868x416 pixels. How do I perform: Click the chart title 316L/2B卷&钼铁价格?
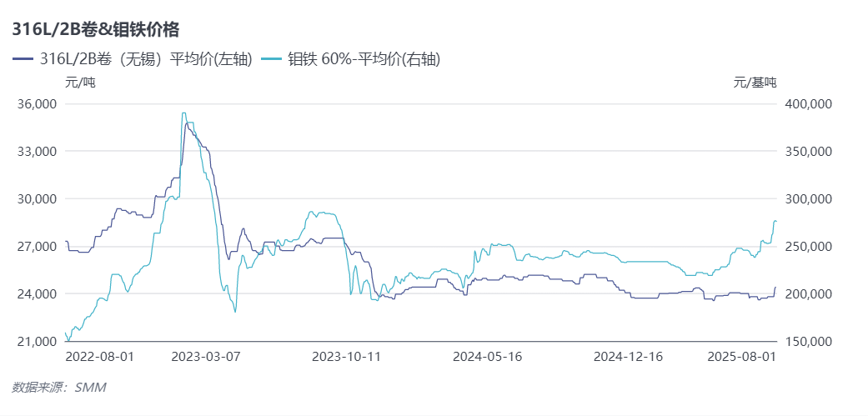click(95, 29)
